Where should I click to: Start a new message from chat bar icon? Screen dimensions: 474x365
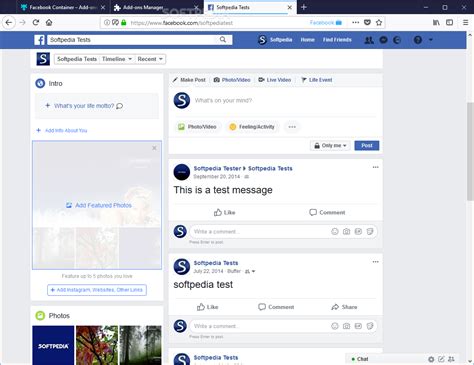[441, 359]
